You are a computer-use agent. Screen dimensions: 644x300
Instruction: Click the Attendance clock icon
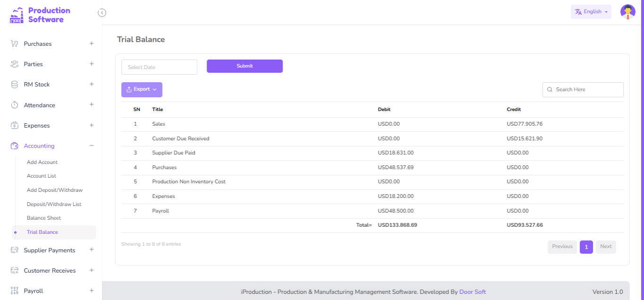(14, 105)
